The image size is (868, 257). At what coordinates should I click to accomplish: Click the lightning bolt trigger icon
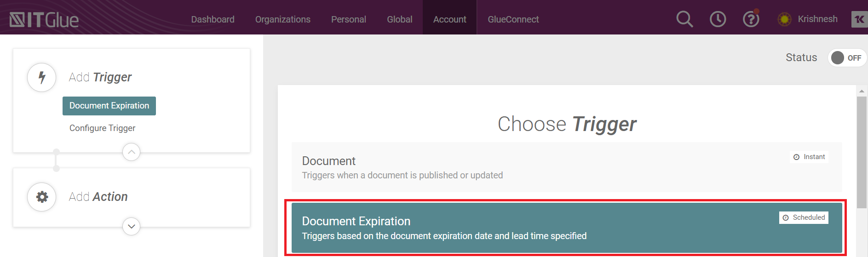coord(42,77)
